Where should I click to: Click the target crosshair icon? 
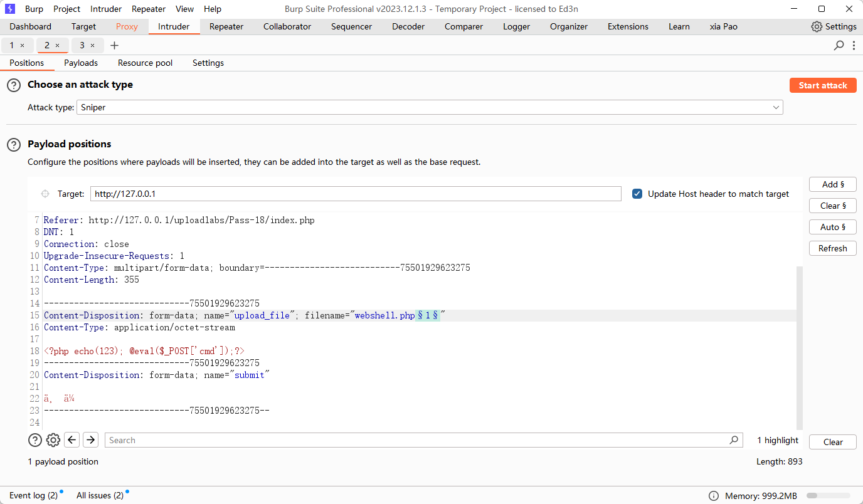45,194
